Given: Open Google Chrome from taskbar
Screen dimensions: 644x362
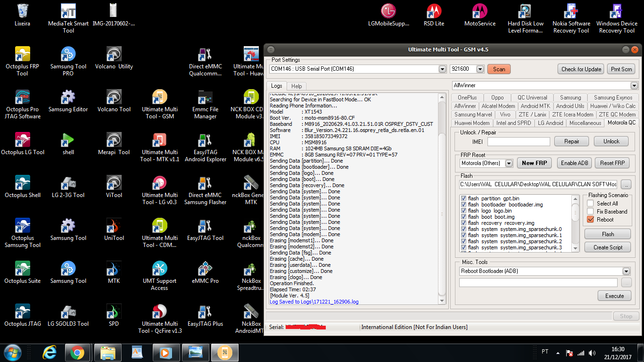Looking at the screenshot, I should coord(77,353).
